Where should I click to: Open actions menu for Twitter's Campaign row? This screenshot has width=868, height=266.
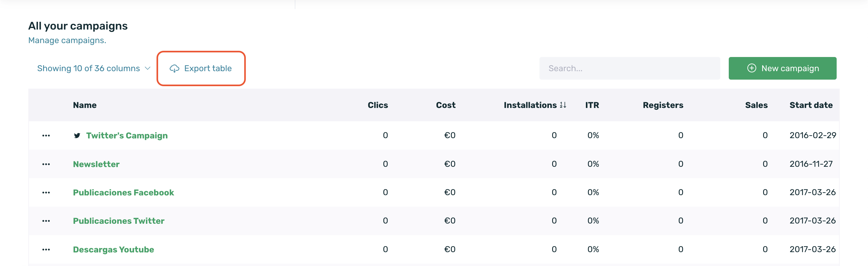tap(46, 135)
